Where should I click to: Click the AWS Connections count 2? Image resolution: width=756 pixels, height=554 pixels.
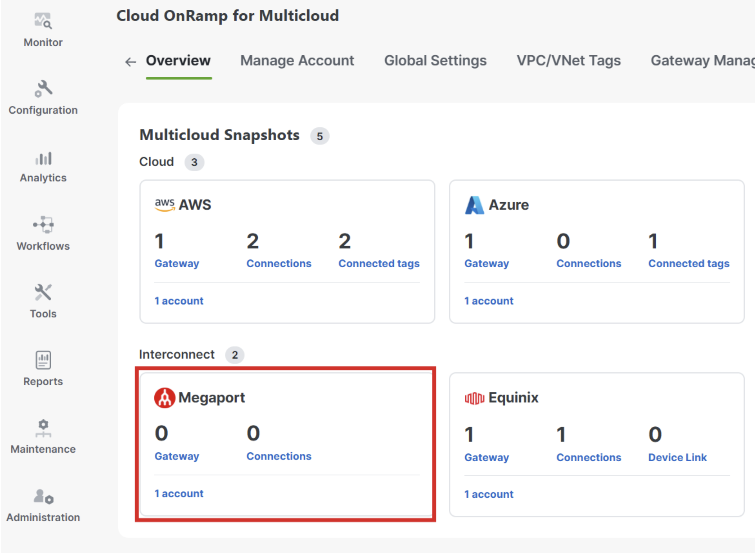(x=252, y=241)
